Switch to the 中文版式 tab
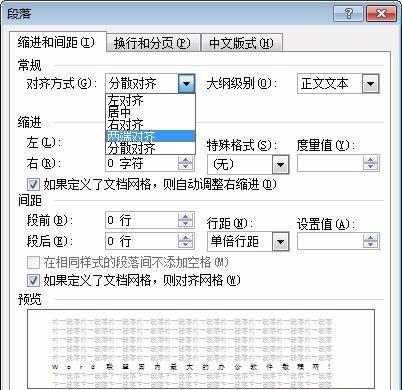Image resolution: width=402 pixels, height=390 pixels. tap(242, 43)
